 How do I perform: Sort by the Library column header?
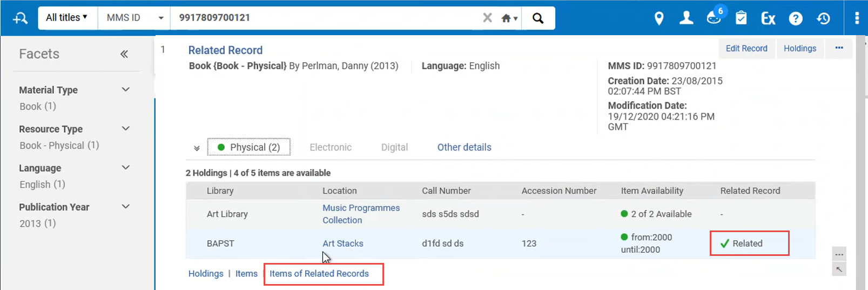click(220, 191)
